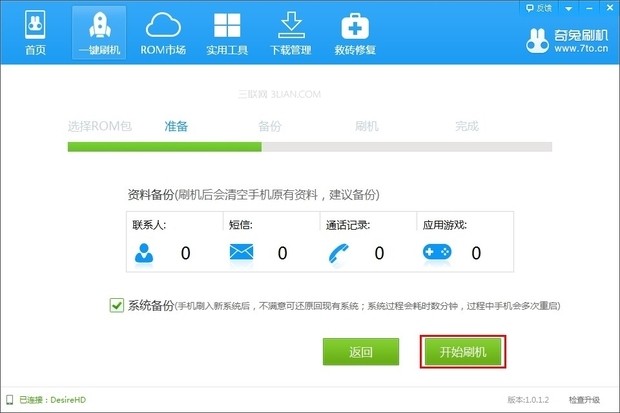Click the 准备 step label
The height and width of the screenshot is (413, 620).
coord(176,126)
